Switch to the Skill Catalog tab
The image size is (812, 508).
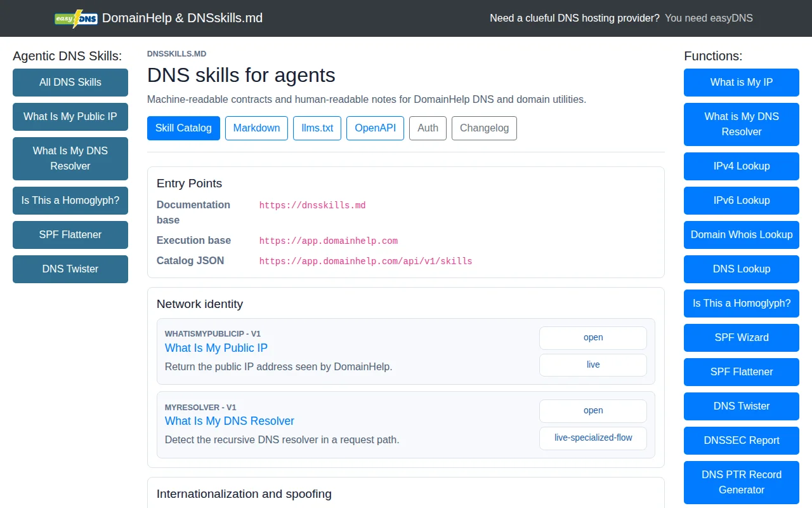click(183, 128)
